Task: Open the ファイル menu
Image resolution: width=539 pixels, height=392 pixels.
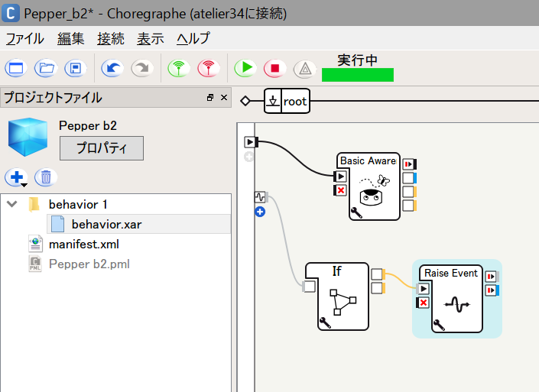Action: (24, 38)
